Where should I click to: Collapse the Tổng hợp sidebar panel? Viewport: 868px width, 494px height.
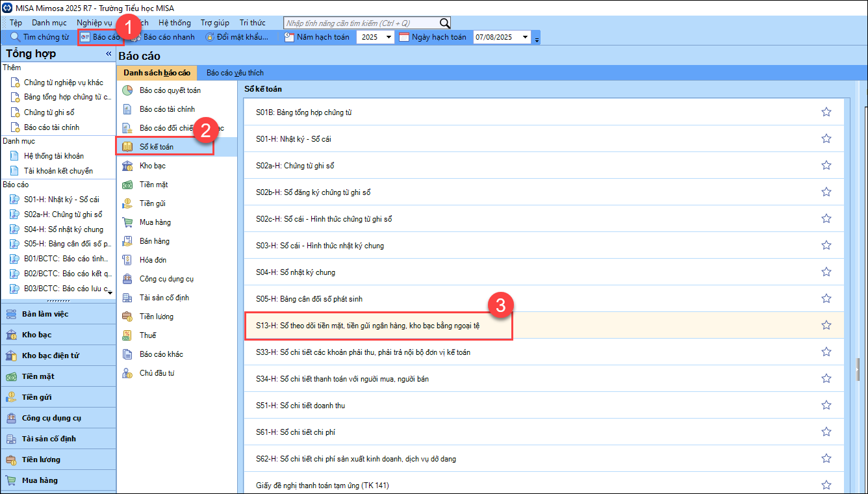tap(108, 54)
